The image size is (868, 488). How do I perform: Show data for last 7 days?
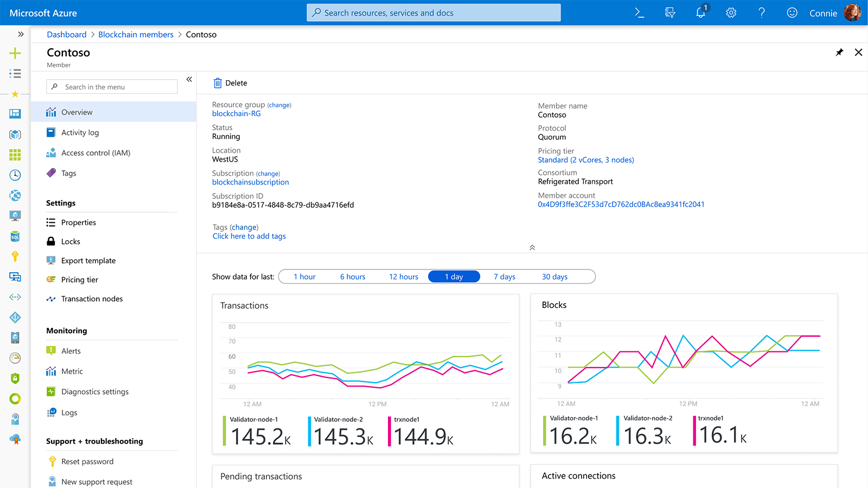click(505, 277)
